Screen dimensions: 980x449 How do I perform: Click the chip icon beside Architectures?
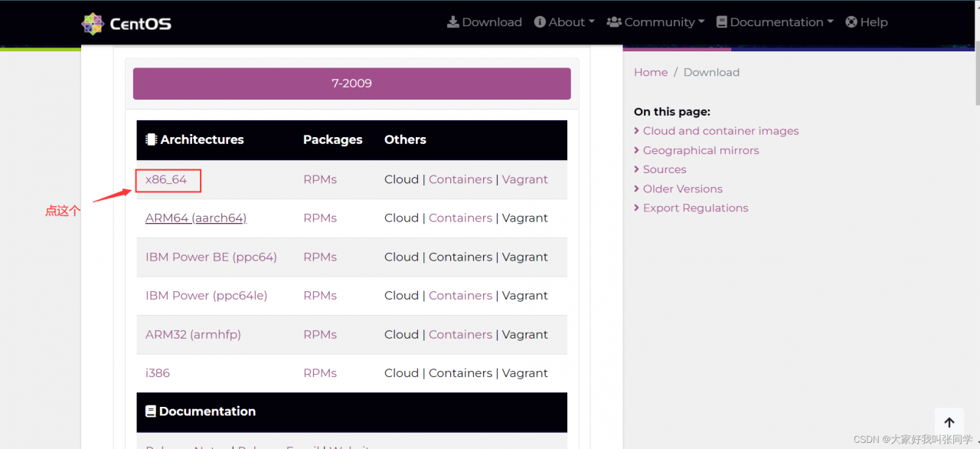(151, 139)
